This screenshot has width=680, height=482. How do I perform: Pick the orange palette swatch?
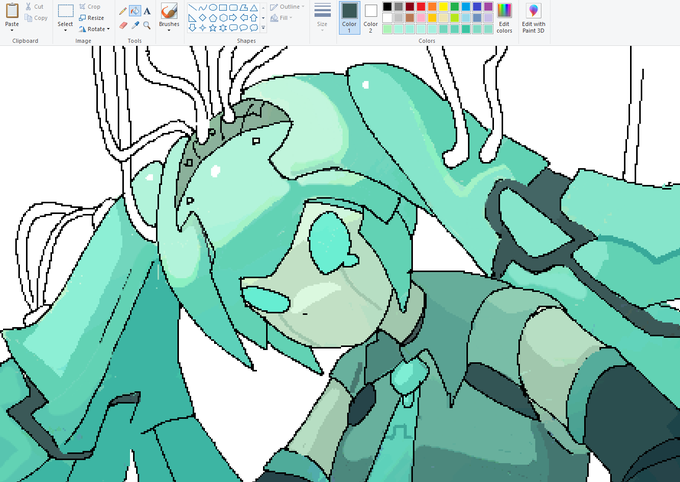432,7
